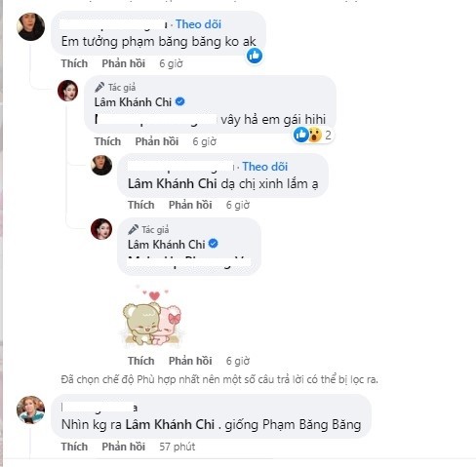Viewport: 476px width, 467px height.
Task: Click the verified badge on the sticker reply
Action: (214, 244)
